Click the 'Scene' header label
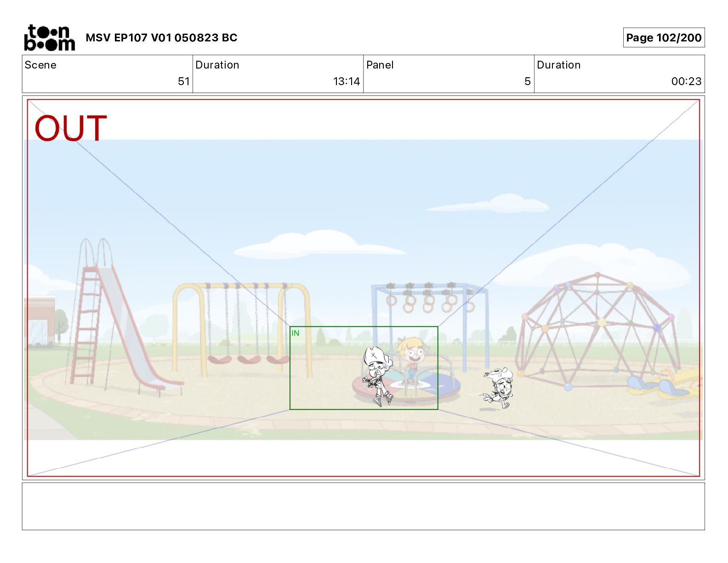The image size is (728, 563). point(40,65)
